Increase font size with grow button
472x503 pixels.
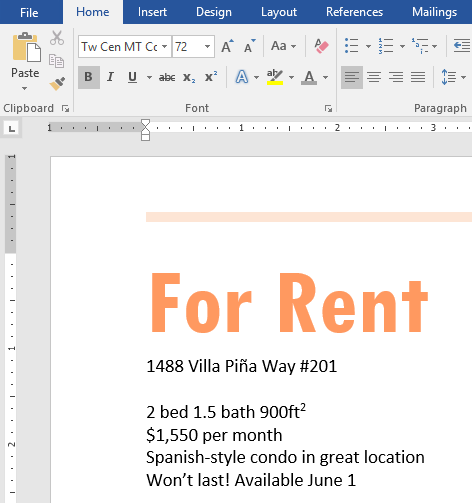(228, 46)
